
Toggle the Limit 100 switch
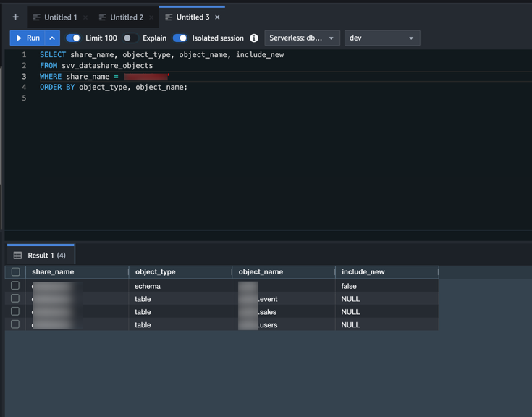tap(73, 38)
